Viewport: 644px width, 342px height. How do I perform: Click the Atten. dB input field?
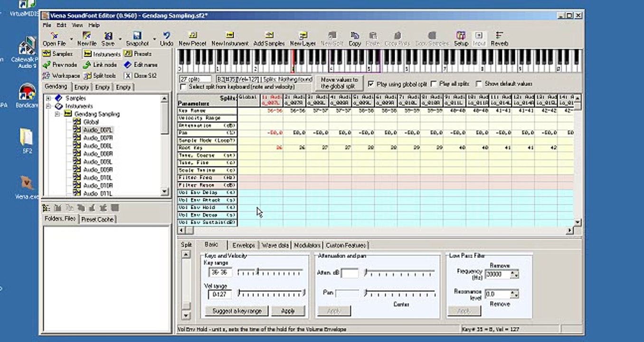(350, 273)
